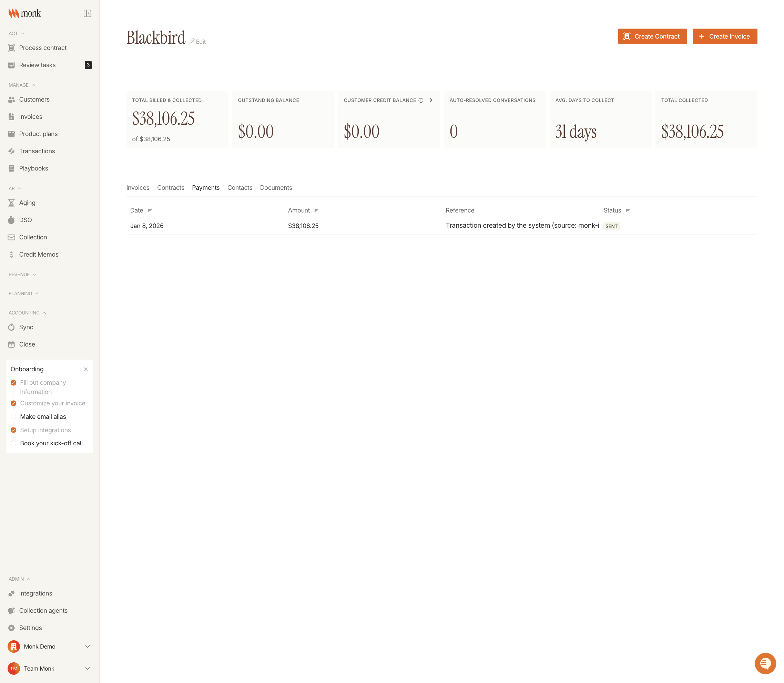The width and height of the screenshot is (784, 683).
Task: Open the Collection inbox icon
Action: (11, 237)
